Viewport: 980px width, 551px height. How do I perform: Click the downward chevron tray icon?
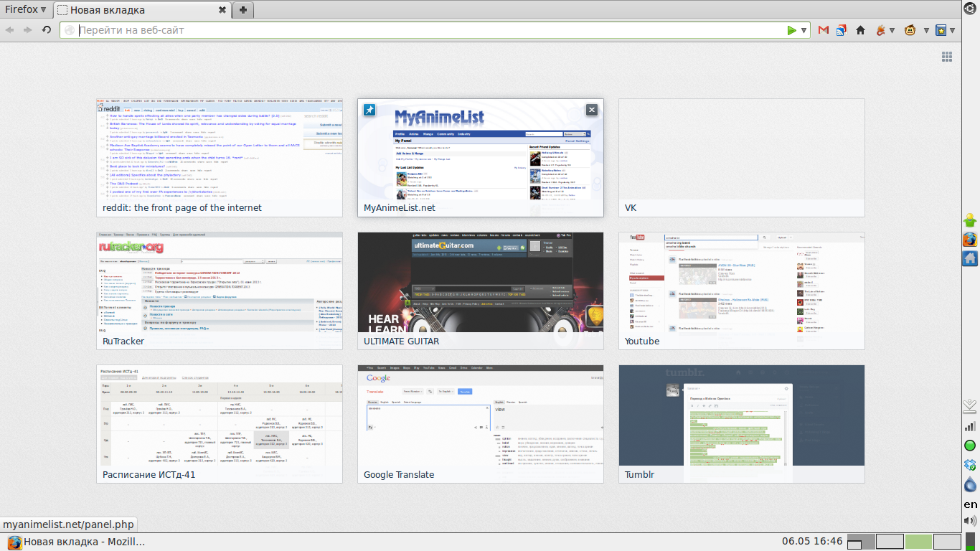(970, 405)
